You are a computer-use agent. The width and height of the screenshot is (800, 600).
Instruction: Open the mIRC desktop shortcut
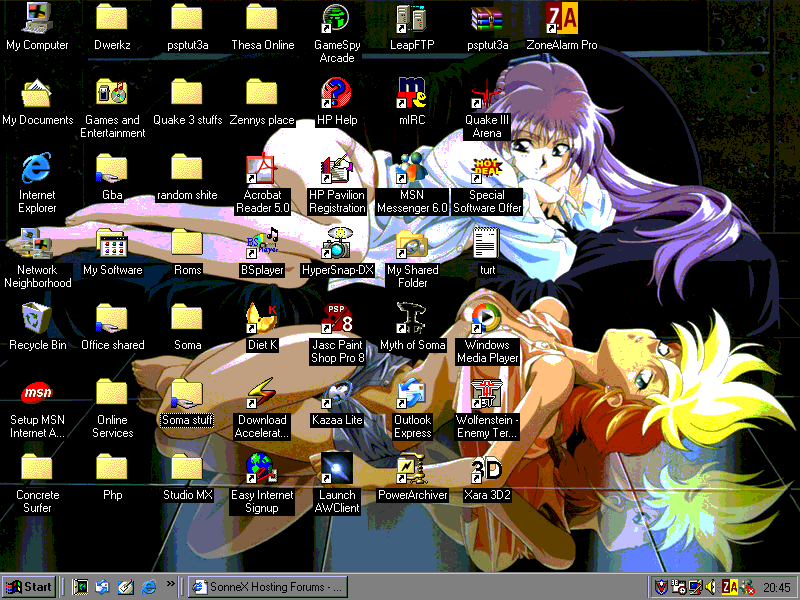(x=412, y=93)
